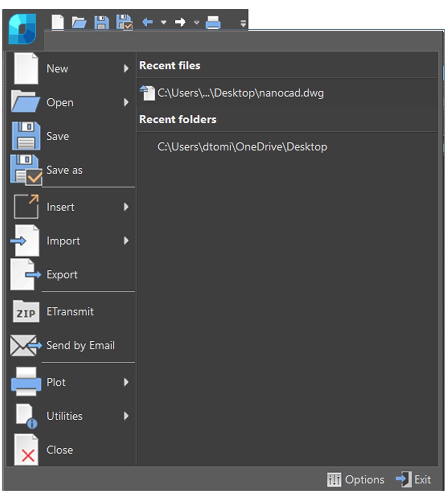Click the New menu item label
The height and width of the screenshot is (492, 448).
click(57, 69)
